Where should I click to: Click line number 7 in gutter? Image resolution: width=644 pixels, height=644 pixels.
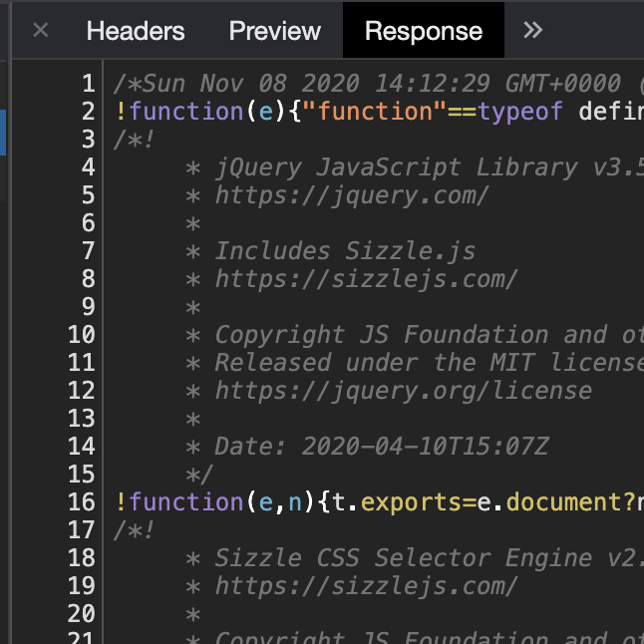[x=89, y=250]
